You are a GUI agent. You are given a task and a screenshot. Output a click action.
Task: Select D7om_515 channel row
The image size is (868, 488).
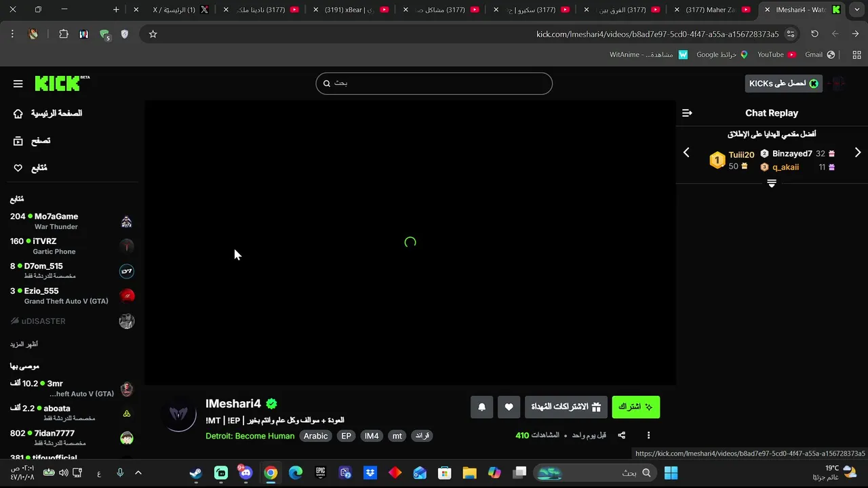(71, 271)
